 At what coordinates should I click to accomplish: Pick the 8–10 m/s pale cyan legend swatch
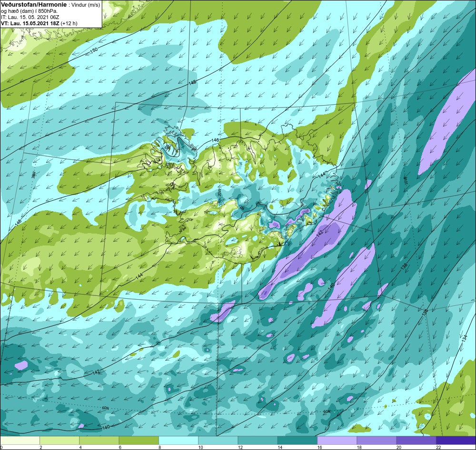[178, 440]
